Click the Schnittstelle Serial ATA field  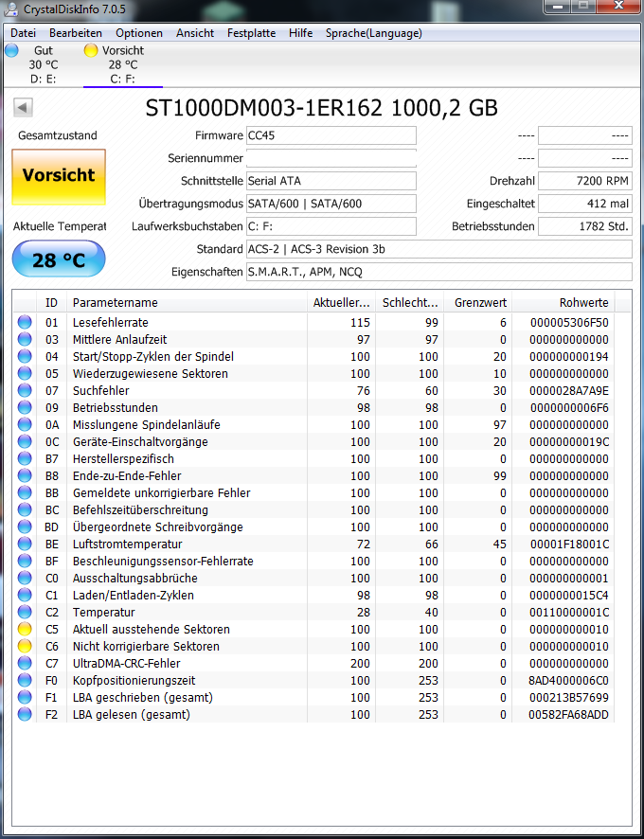(331, 181)
